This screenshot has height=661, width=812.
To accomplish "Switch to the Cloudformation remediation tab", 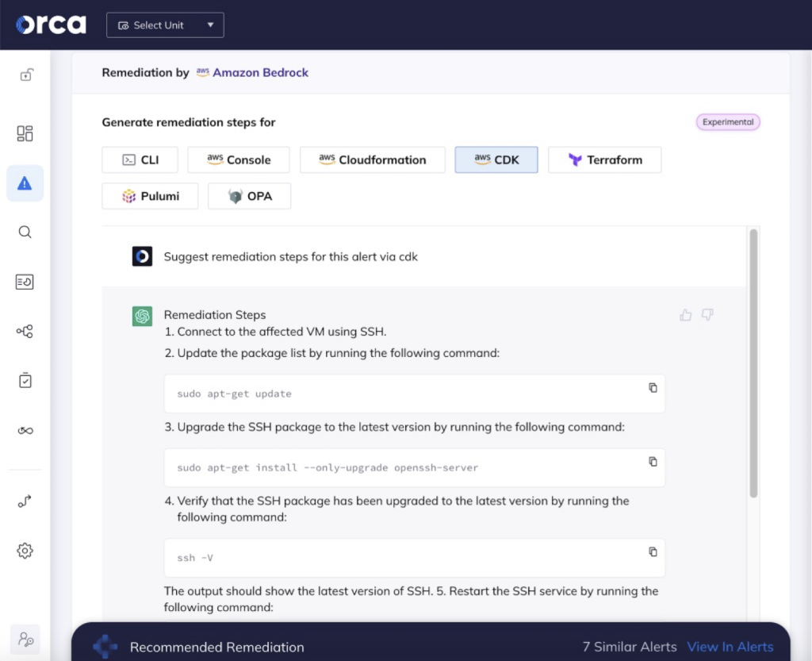I will 372,159.
